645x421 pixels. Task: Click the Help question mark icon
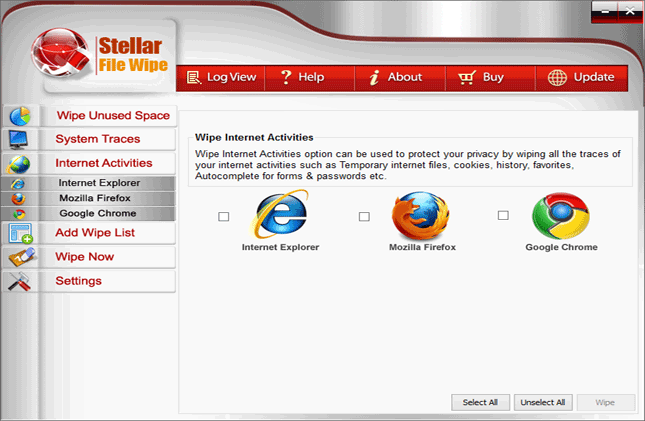click(x=285, y=77)
